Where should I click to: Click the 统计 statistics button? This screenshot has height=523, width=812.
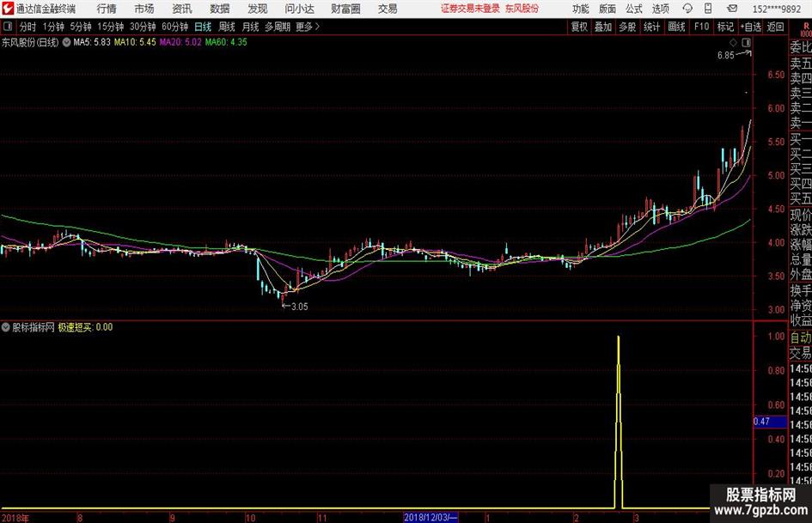651,27
